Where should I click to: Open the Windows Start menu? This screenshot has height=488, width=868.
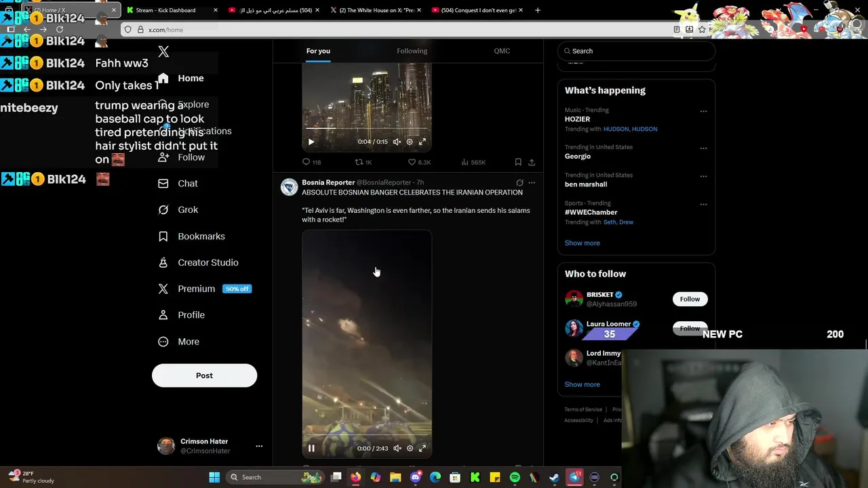[x=214, y=477]
